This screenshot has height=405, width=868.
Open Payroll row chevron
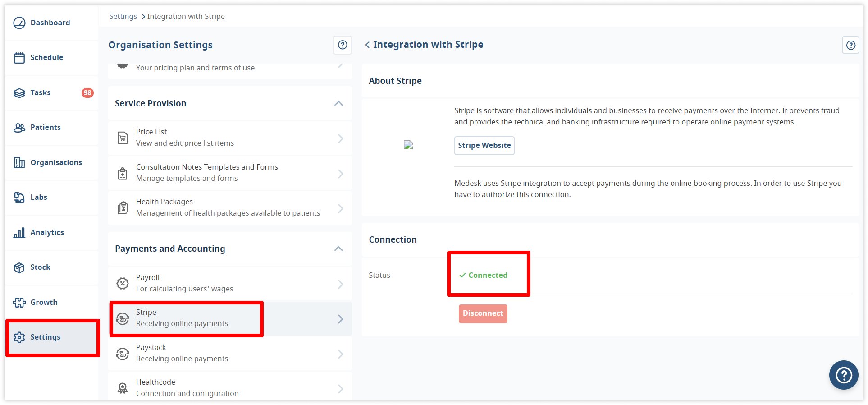[341, 284]
